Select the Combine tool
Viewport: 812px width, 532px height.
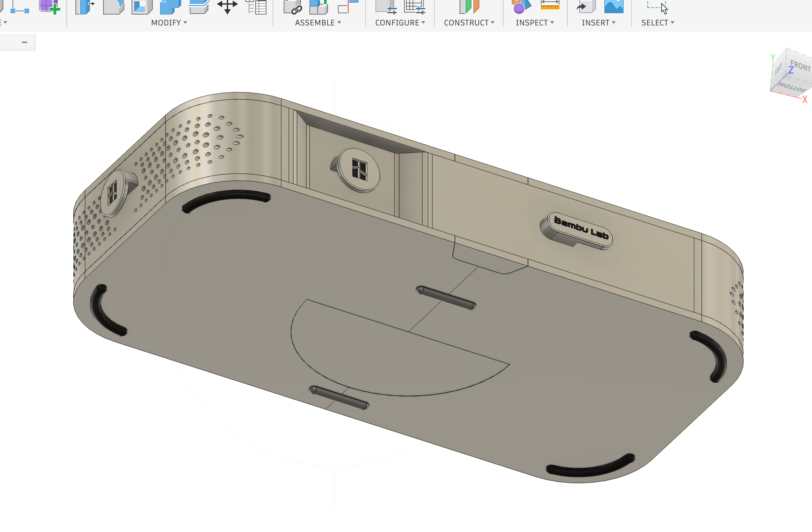170,7
